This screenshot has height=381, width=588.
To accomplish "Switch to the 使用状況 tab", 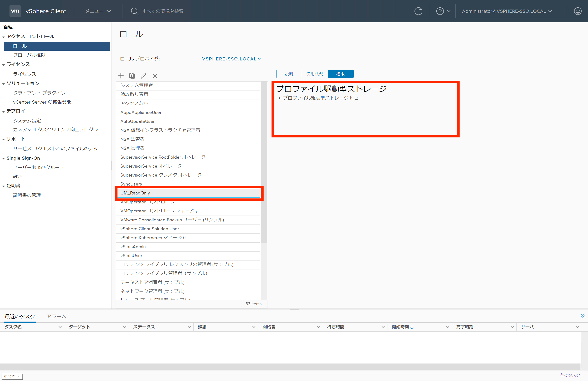I will [x=314, y=74].
